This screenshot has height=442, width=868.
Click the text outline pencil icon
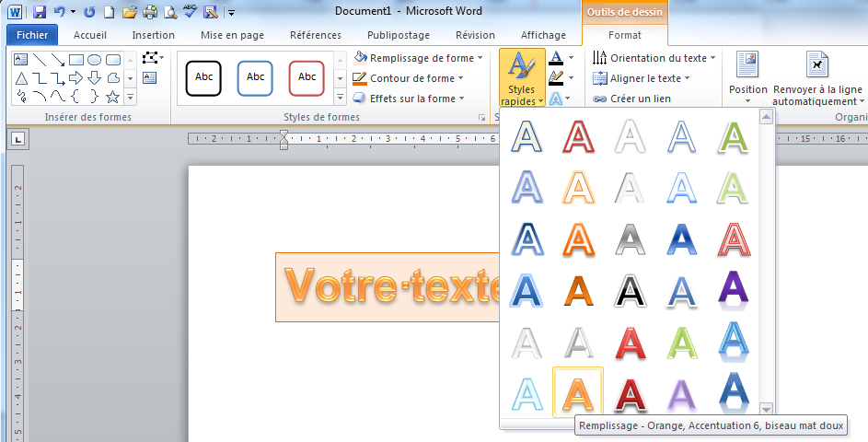(556, 78)
